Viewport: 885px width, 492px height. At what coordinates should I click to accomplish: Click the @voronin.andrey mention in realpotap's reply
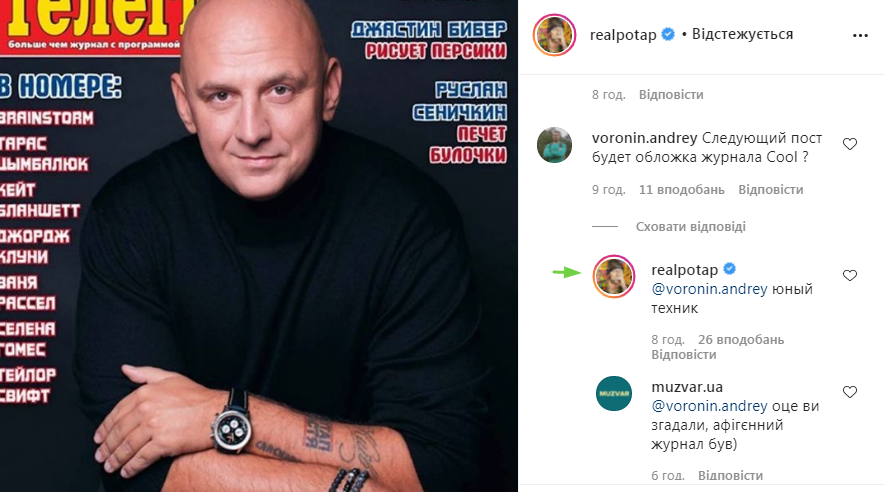pyautogui.click(x=709, y=289)
